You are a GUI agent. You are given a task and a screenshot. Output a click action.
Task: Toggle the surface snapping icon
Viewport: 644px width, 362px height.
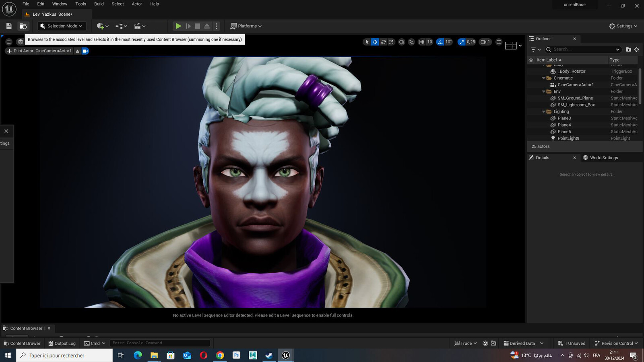coord(411,42)
